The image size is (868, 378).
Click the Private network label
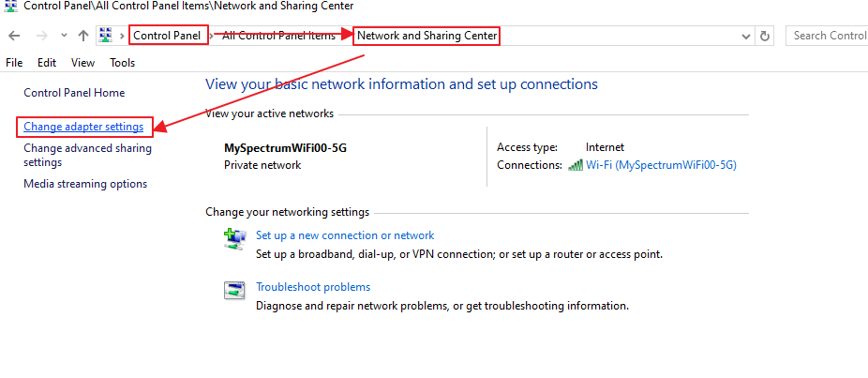[x=262, y=165]
